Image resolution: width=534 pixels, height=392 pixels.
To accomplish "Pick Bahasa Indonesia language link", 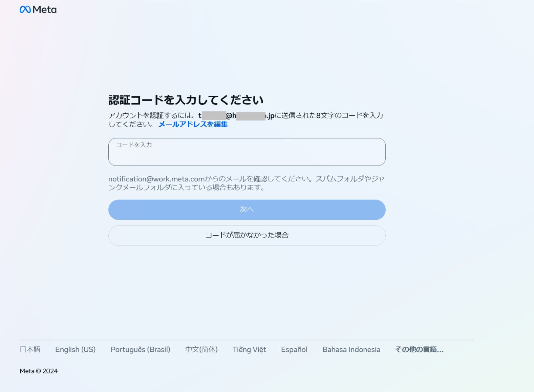I will [351, 349].
